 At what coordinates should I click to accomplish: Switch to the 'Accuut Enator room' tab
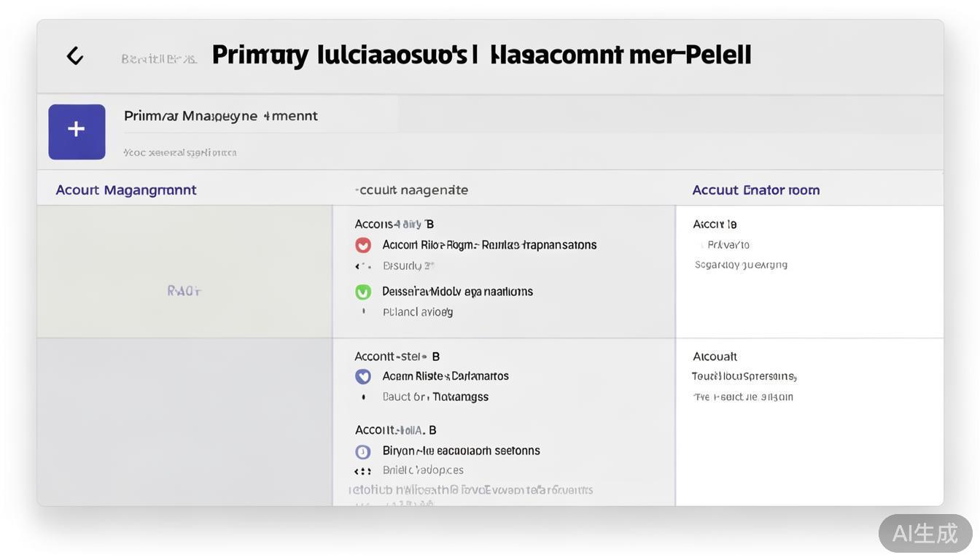coord(755,190)
